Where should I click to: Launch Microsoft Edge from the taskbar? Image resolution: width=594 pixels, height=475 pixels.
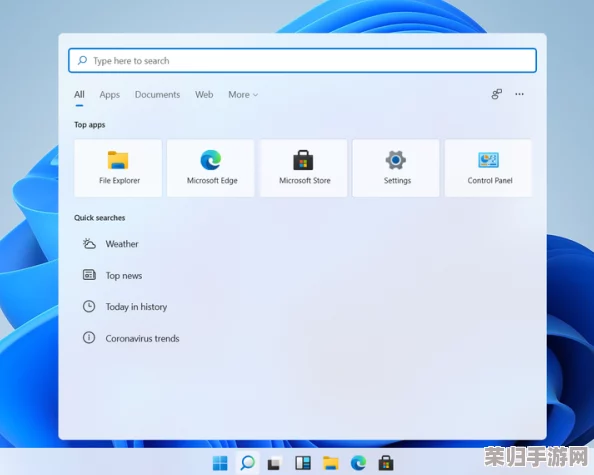(358, 463)
